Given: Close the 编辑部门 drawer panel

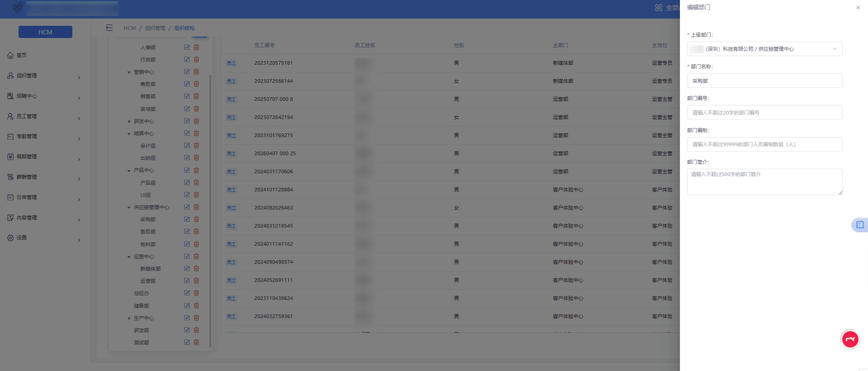Looking at the screenshot, I should coord(858,8).
